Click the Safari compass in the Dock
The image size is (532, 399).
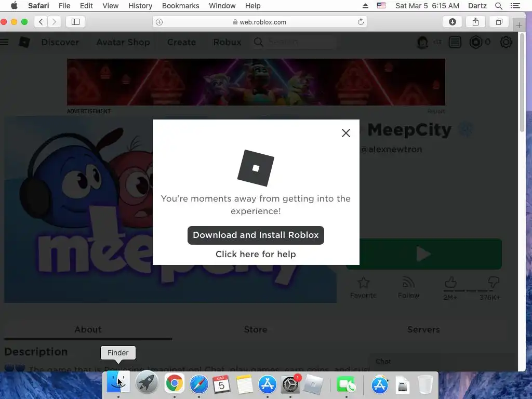click(x=199, y=384)
